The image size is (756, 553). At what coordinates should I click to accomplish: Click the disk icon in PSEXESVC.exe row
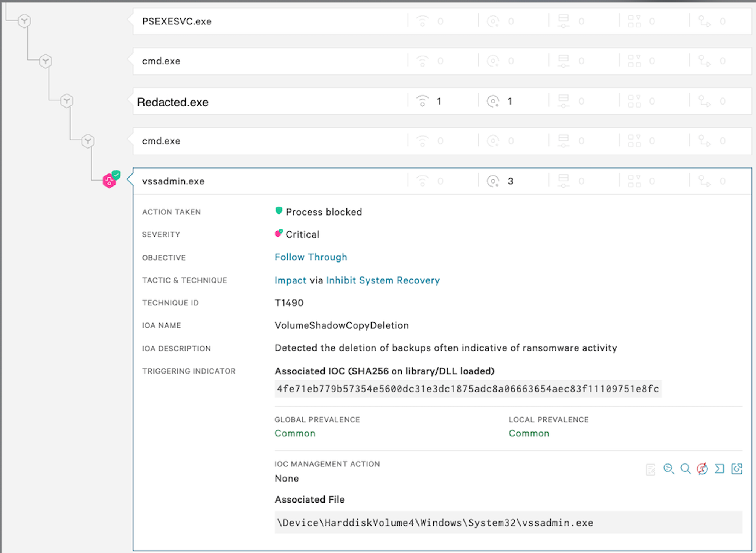[x=563, y=21]
